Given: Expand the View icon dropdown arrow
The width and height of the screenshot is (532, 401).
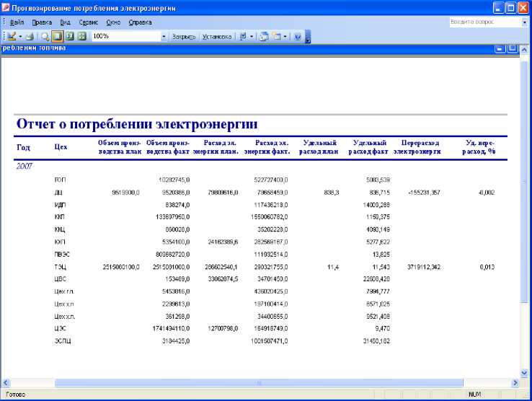Looking at the screenshot, I should click(20, 36).
